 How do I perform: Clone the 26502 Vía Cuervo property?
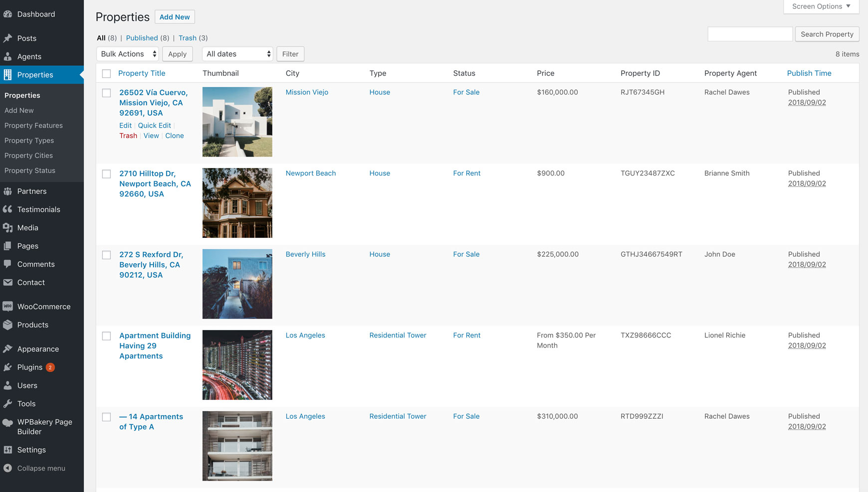(175, 136)
